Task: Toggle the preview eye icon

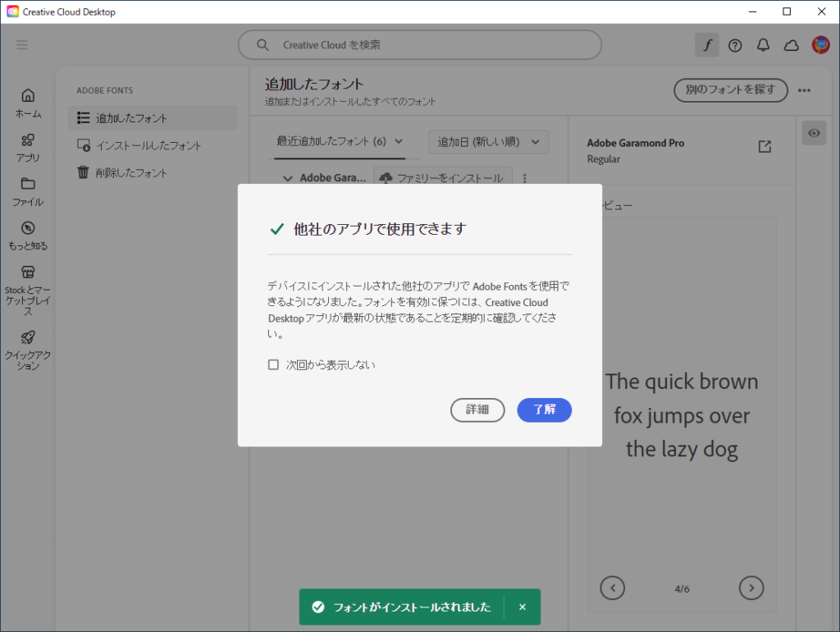Action: (x=814, y=133)
